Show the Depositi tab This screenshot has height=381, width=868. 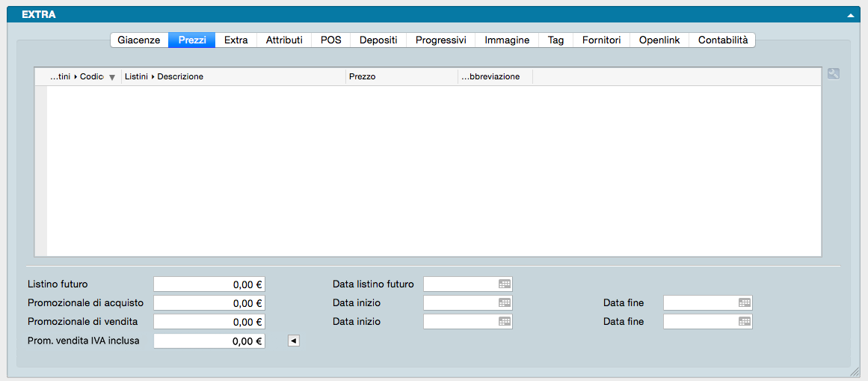[378, 40]
